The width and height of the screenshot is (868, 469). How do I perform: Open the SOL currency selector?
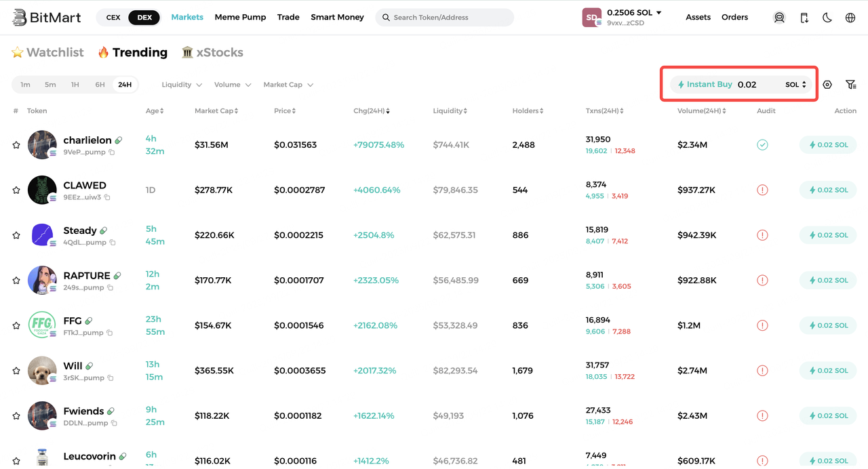click(x=796, y=85)
